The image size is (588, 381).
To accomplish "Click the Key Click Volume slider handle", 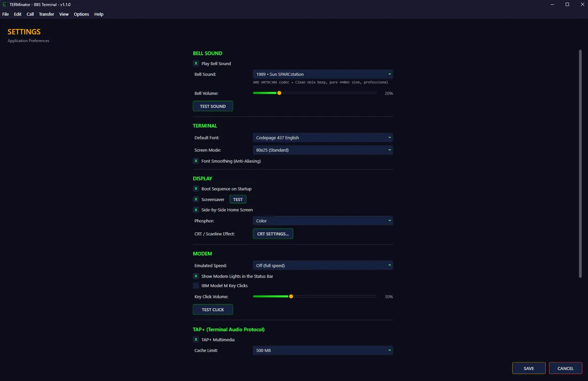I will [291, 296].
